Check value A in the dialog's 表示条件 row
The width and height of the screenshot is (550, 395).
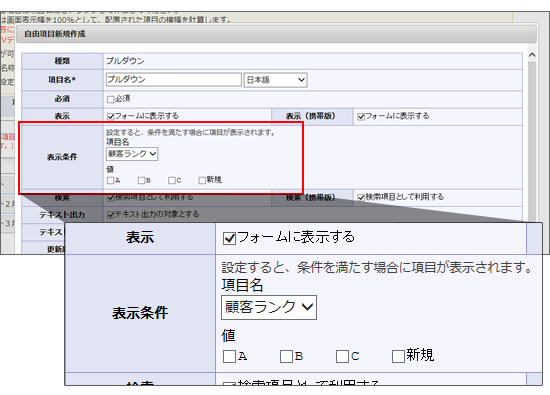pos(110,180)
